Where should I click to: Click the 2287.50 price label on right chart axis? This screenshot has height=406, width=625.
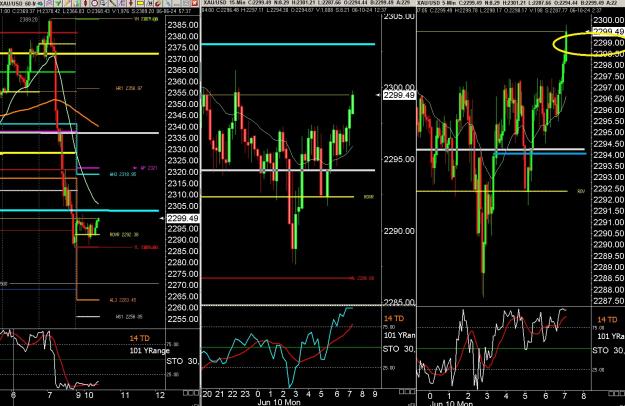609,301
